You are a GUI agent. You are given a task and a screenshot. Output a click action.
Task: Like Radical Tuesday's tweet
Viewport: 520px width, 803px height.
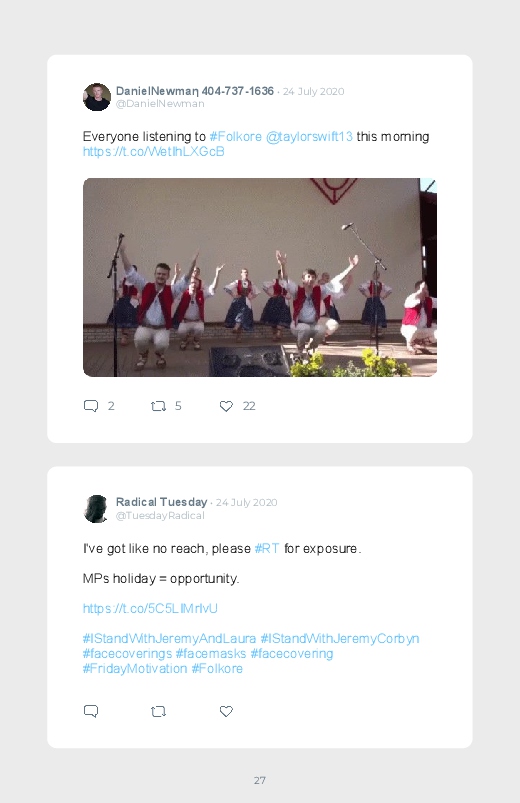(x=226, y=711)
